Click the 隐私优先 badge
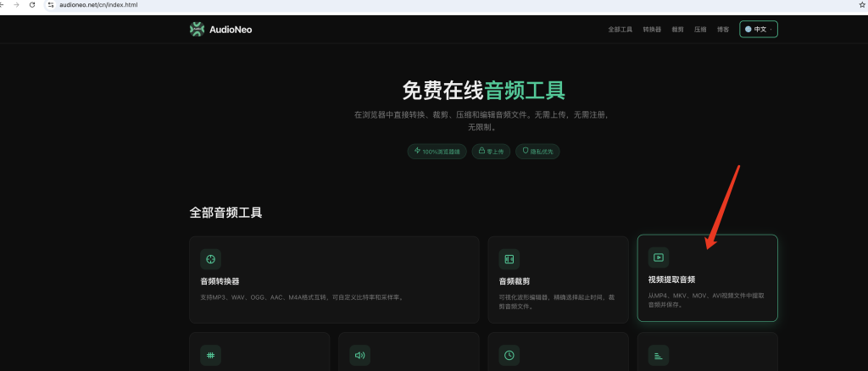Screen dimensions: 868x371 [537, 151]
